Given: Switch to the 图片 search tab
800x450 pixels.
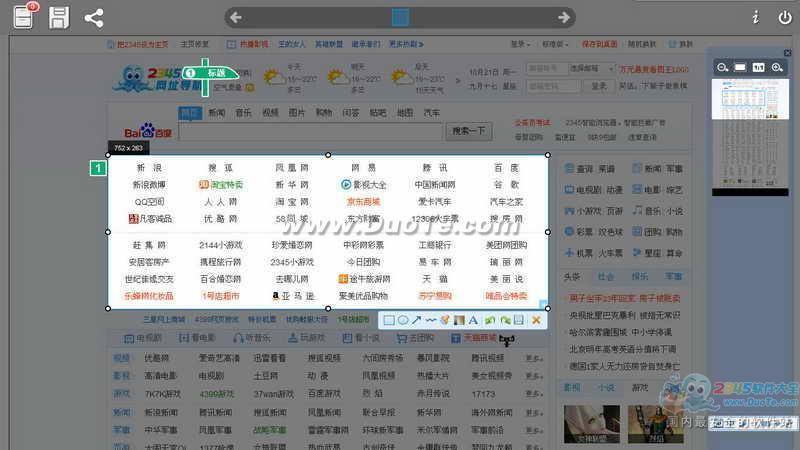Looking at the screenshot, I should 297,112.
